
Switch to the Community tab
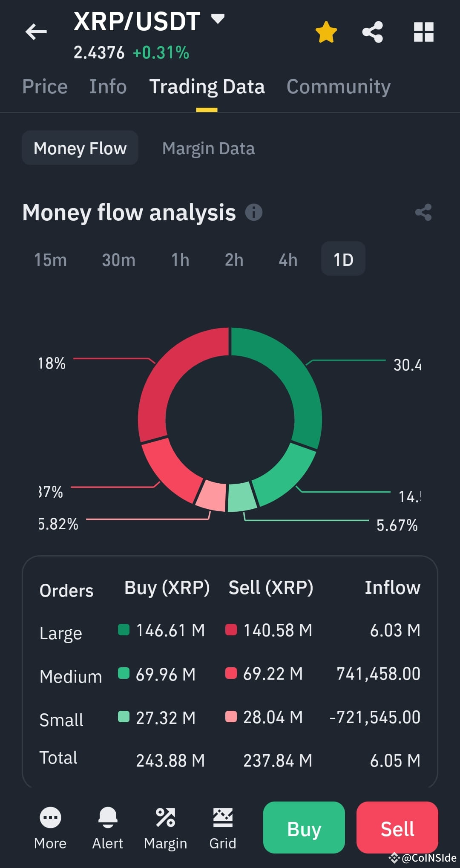tap(339, 87)
